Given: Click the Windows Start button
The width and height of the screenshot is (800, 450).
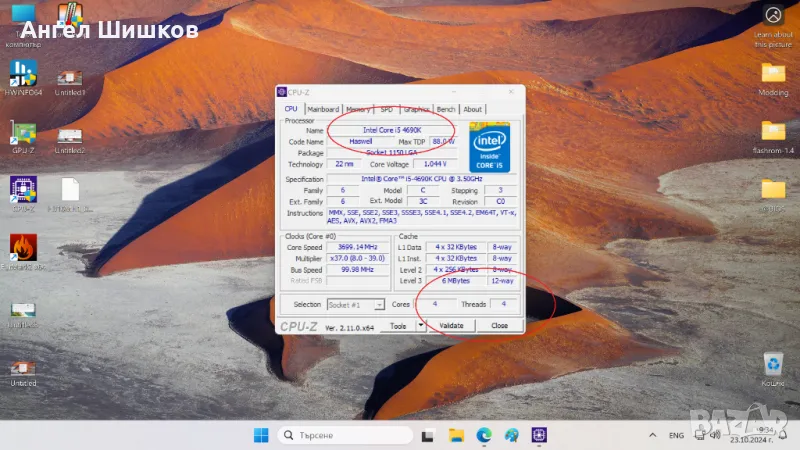Looking at the screenshot, I should (x=261, y=435).
